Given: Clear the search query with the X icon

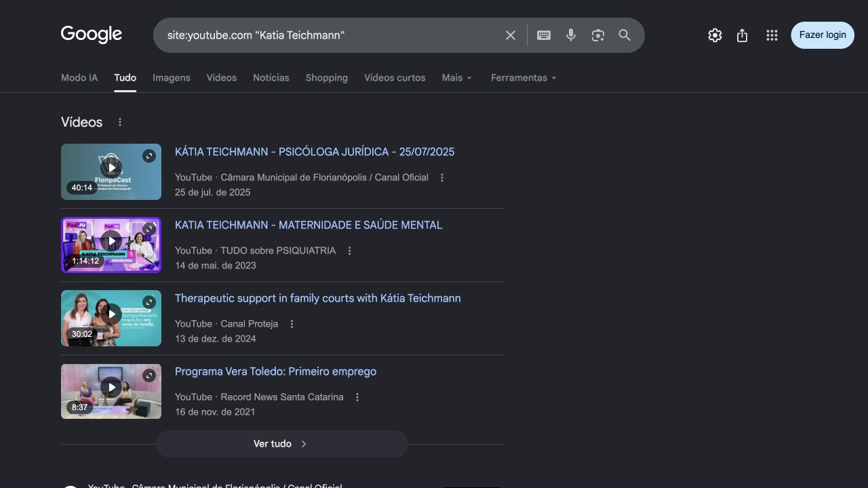Looking at the screenshot, I should tap(511, 35).
